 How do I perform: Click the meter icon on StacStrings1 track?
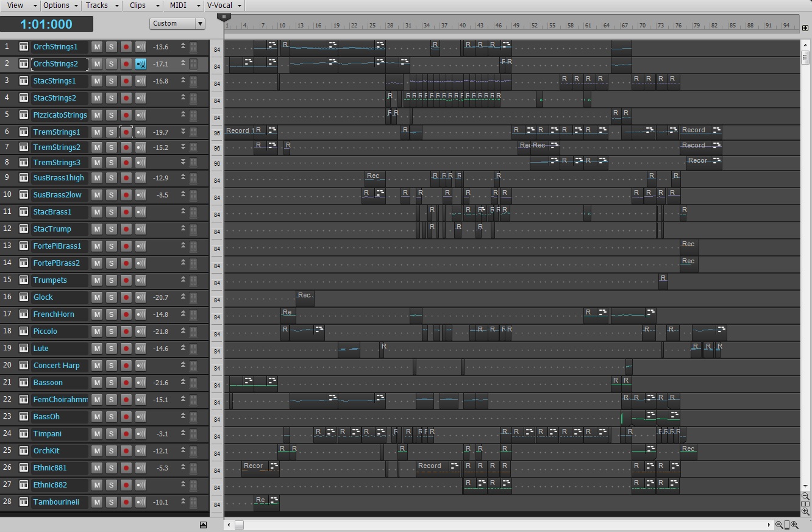tap(193, 81)
